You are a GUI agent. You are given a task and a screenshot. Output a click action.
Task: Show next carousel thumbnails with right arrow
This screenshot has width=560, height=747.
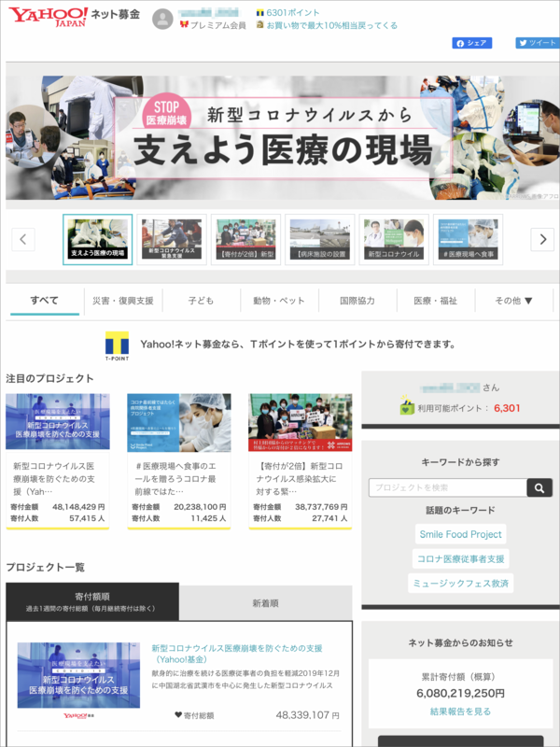(x=542, y=239)
